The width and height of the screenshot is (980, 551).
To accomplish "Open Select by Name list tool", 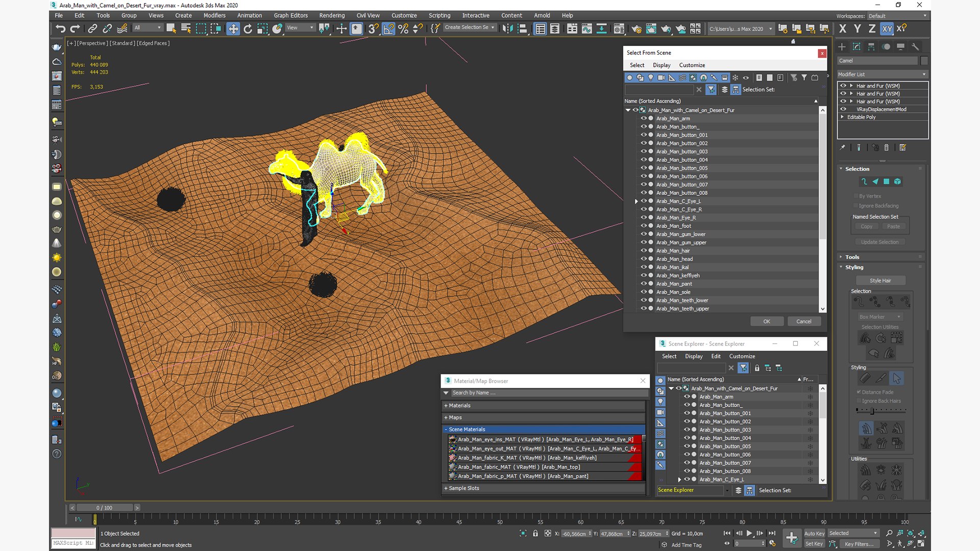I will point(186,29).
